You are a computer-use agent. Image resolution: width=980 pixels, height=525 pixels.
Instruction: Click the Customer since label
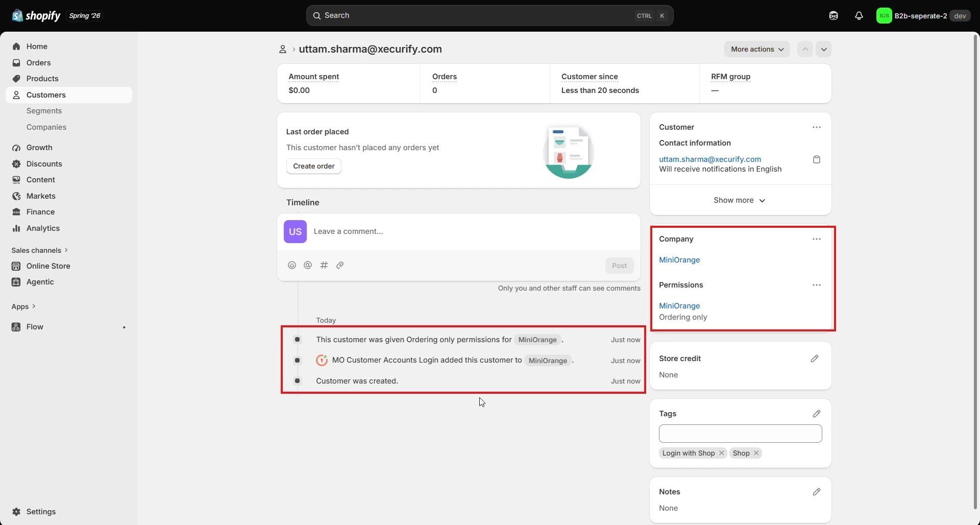(590, 77)
